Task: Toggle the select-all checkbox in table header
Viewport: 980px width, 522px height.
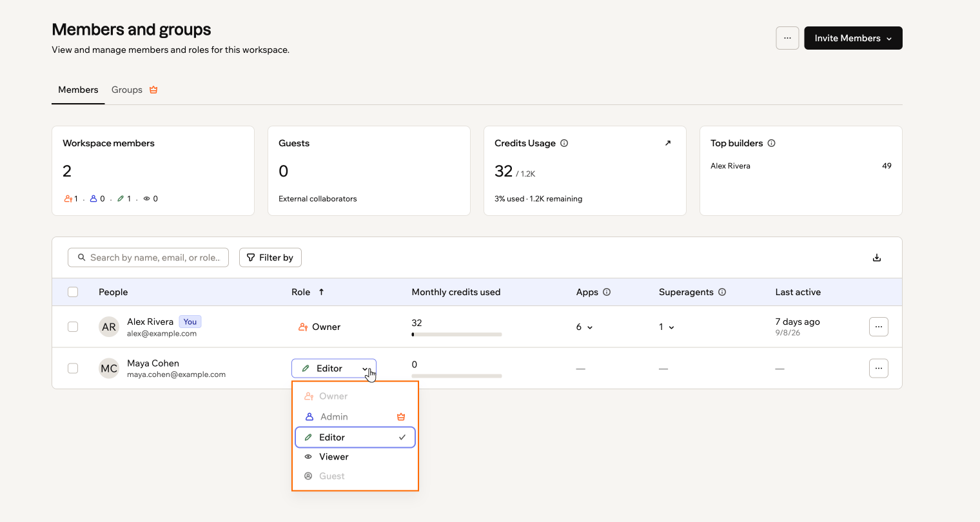Action: pos(73,292)
